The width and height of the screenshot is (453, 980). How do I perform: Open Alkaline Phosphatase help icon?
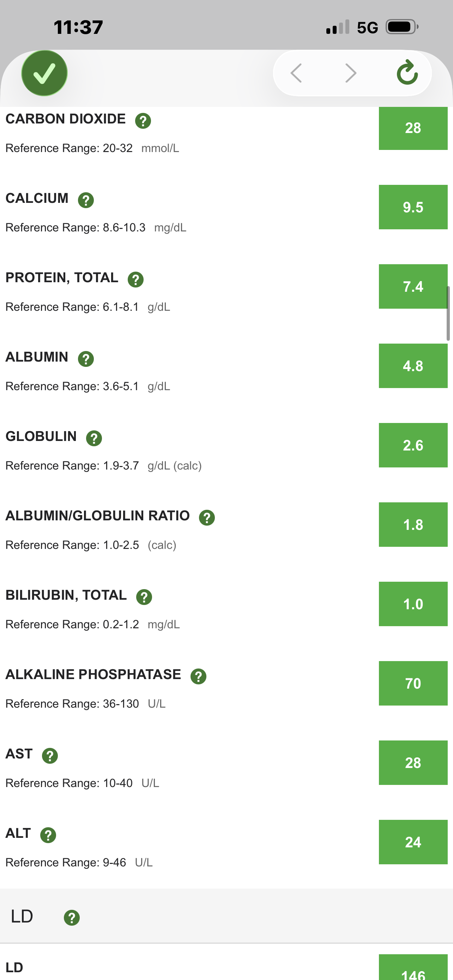[x=199, y=676]
